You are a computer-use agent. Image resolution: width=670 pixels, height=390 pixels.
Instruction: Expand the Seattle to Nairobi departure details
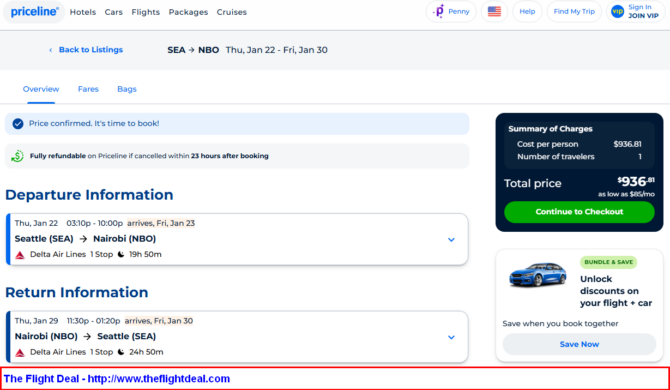click(x=451, y=240)
